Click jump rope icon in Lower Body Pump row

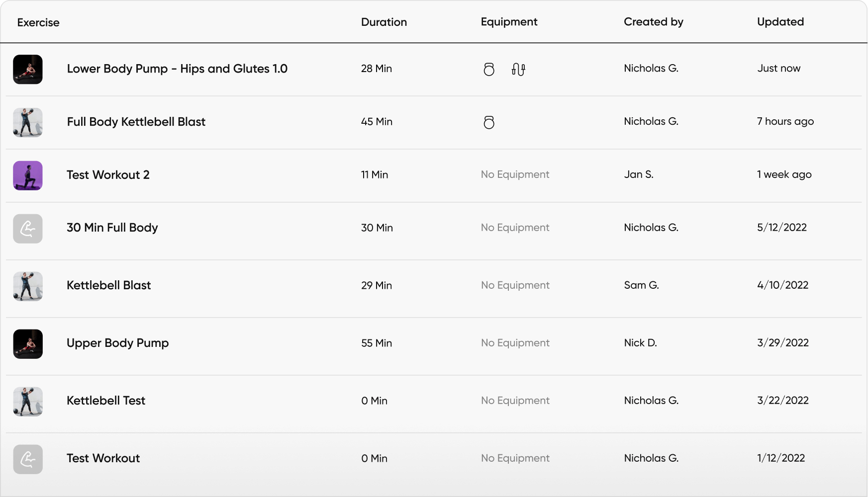tap(518, 69)
